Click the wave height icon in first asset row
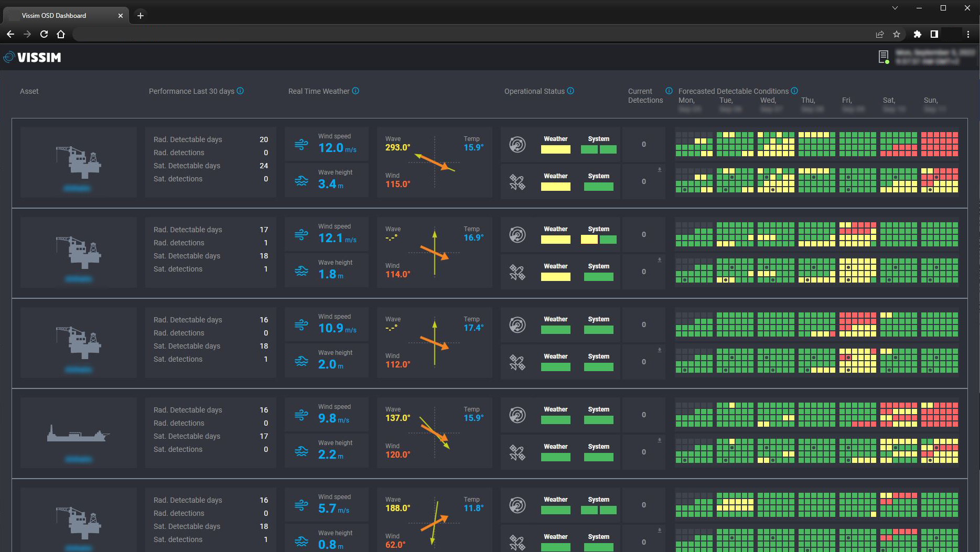The width and height of the screenshot is (980, 552). (301, 181)
